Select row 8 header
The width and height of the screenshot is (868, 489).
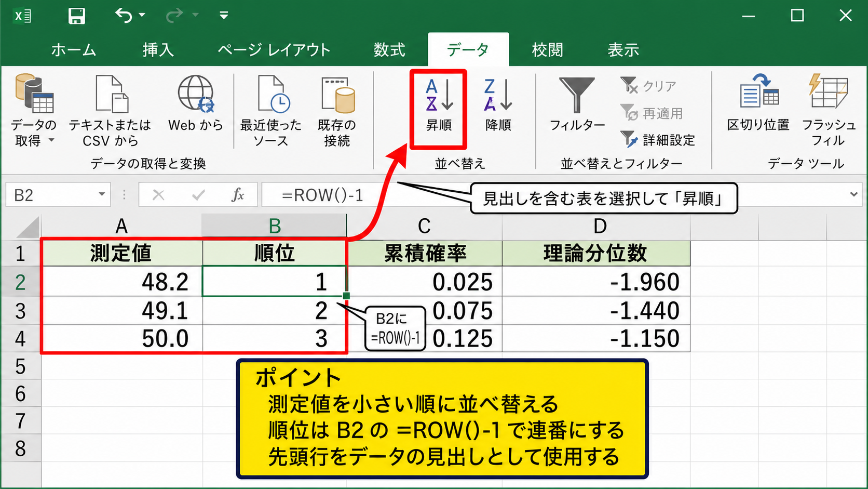[21, 448]
